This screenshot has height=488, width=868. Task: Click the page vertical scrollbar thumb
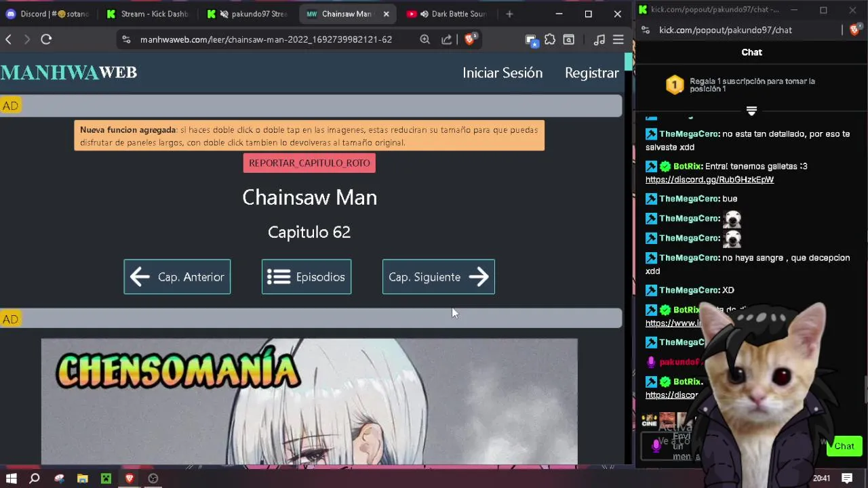pyautogui.click(x=629, y=60)
